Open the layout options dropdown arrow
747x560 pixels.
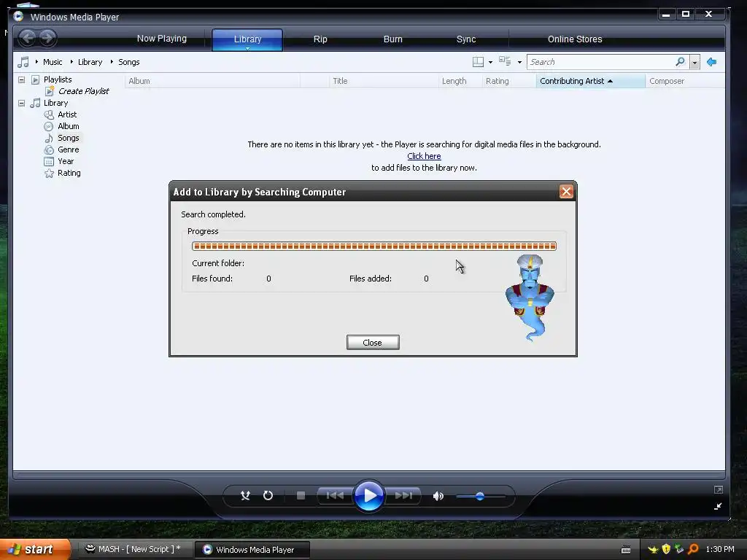coord(490,63)
